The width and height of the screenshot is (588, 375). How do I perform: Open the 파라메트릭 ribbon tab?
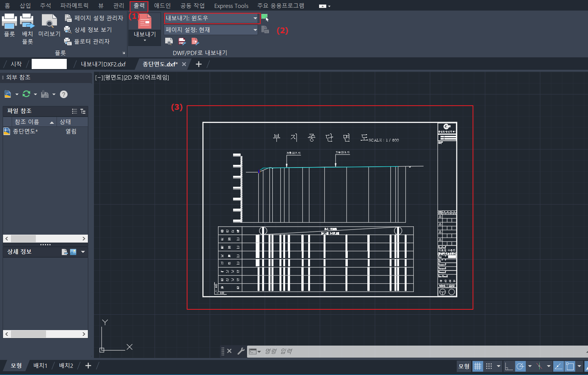(74, 6)
